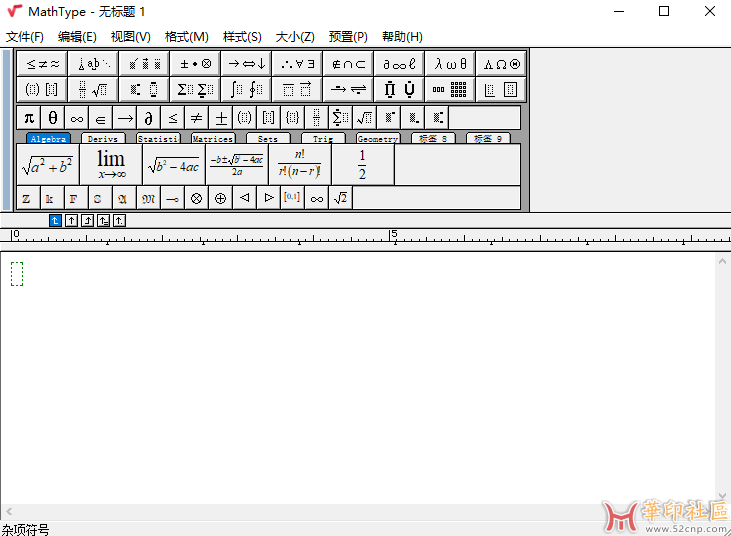Select the center tab stop button
Viewport: 731px width, 536px height.
point(71,220)
